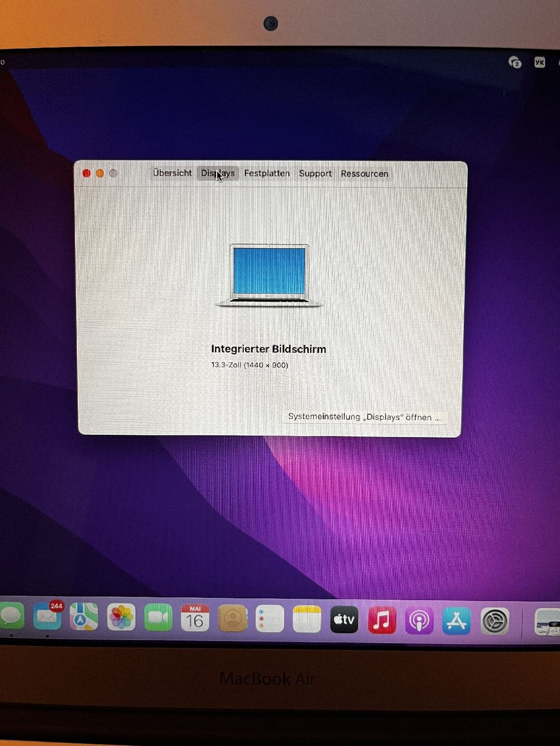Close the system info window

(87, 174)
